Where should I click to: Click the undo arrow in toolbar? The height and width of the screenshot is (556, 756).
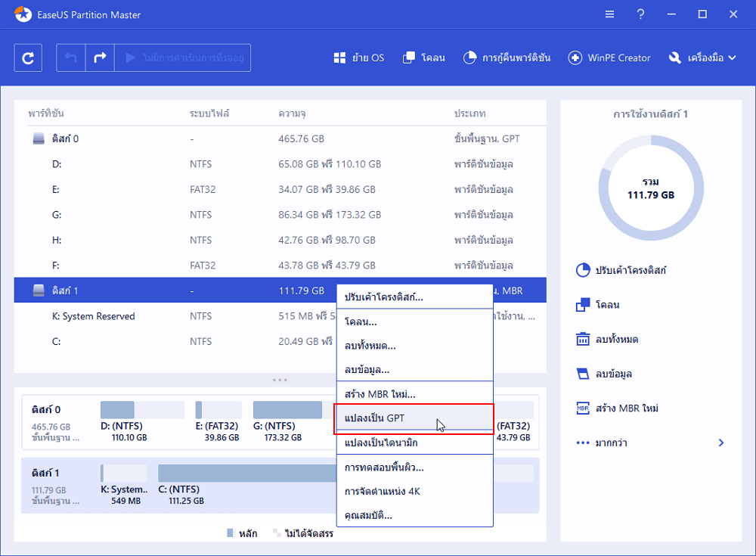coord(71,58)
